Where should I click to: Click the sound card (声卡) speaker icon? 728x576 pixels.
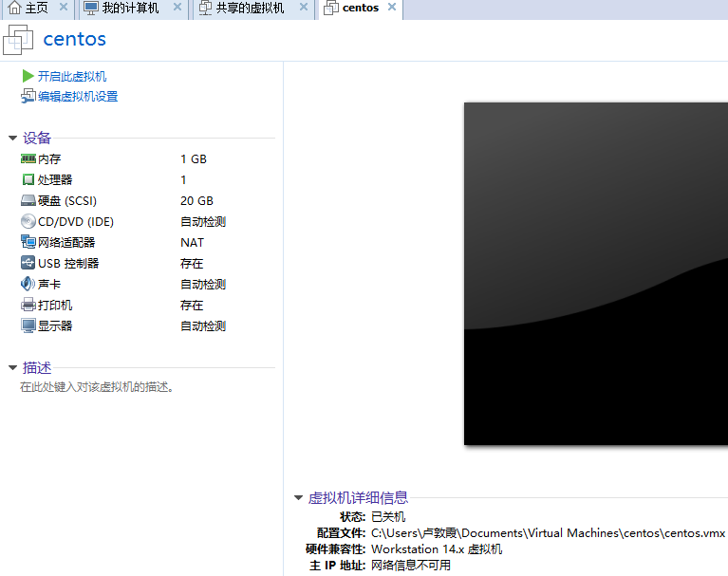click(x=28, y=284)
